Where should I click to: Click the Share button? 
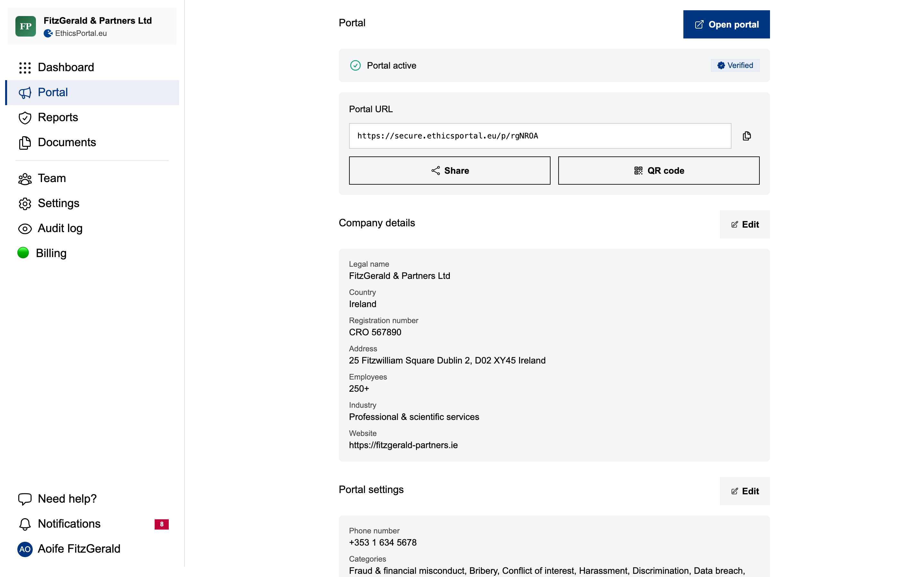(x=449, y=171)
